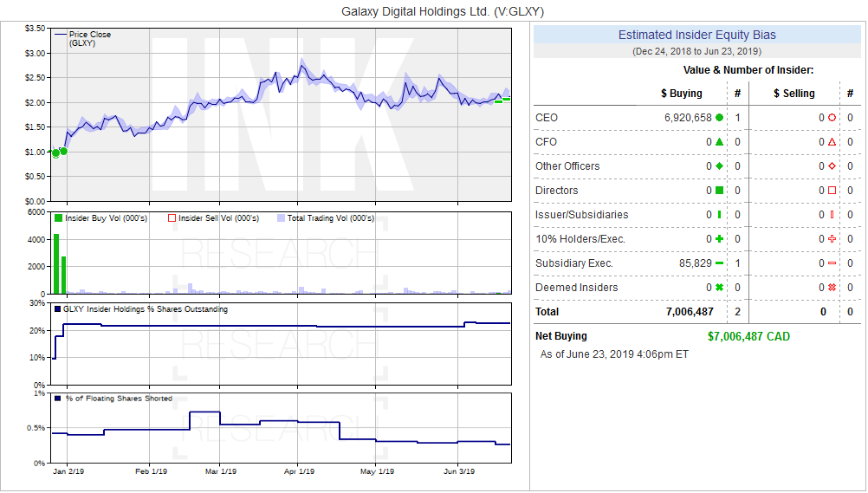This screenshot has width=868, height=493.
Task: Click the Price Close (GLXY) legend line
Action: tap(61, 35)
